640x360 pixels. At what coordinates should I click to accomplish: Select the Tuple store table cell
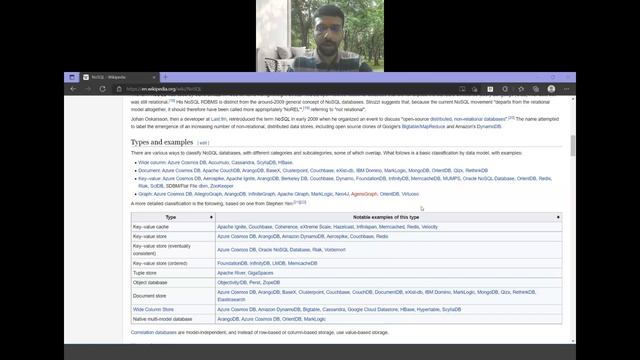pyautogui.click(x=173, y=273)
